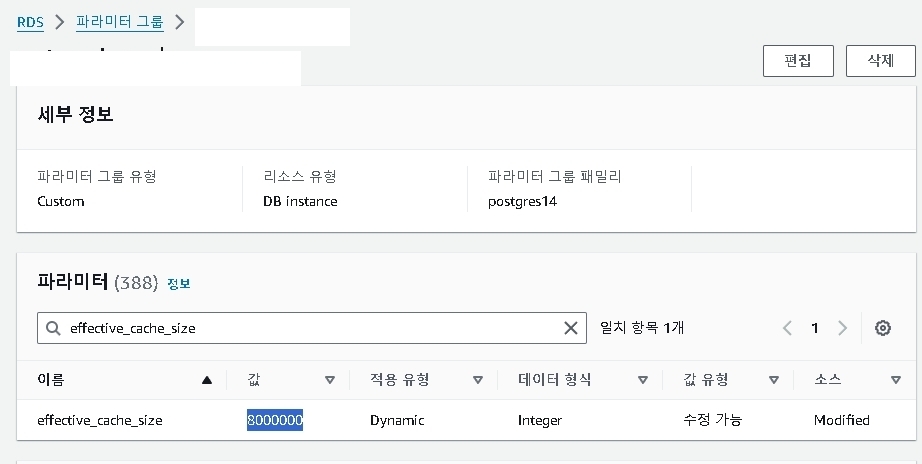Viewport: 922px width, 464px height.
Task: Select effective_cache_size row name cell
Action: (100, 420)
